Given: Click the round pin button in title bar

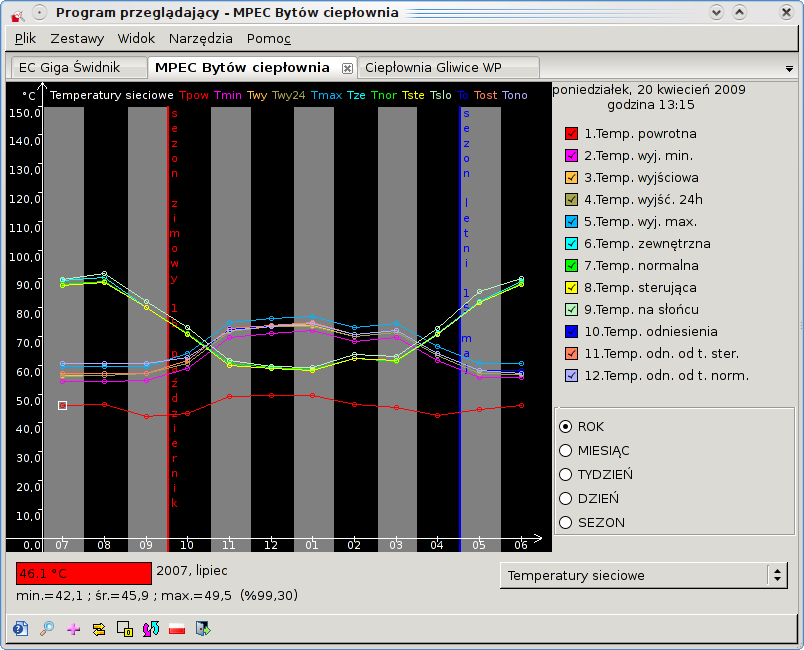Looking at the screenshot, I should point(40,12).
